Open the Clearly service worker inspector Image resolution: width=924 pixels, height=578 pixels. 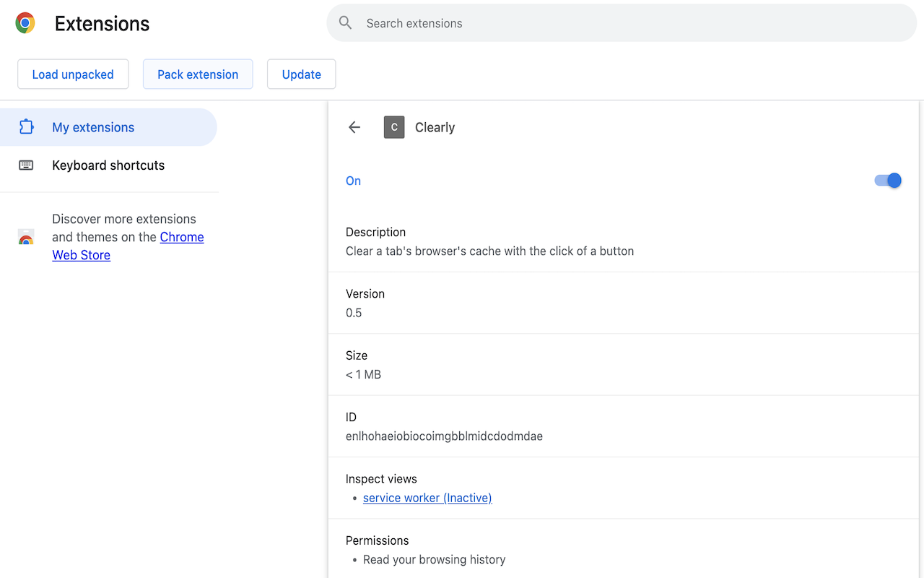(427, 497)
